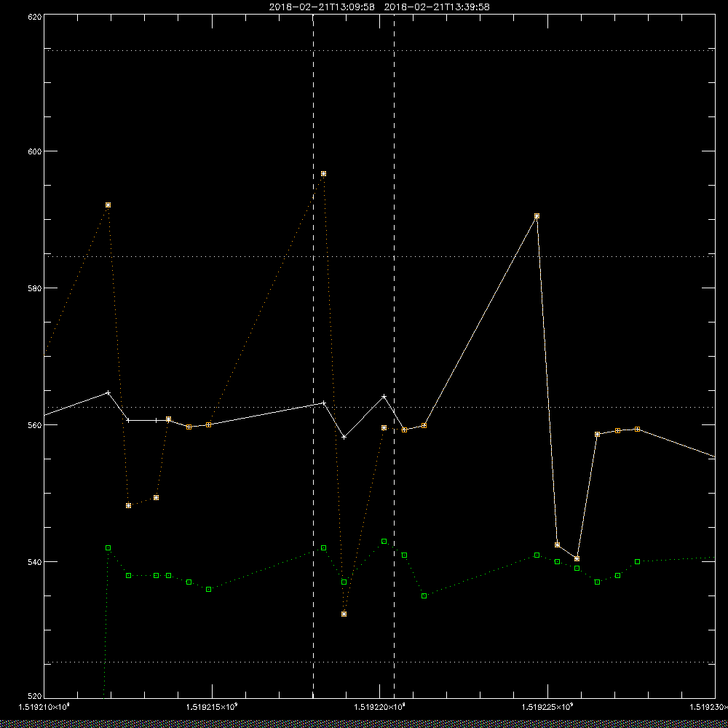Click the 1.519215×10⁹ x-axis label
This screenshot has width=728, height=728.
[x=212, y=707]
